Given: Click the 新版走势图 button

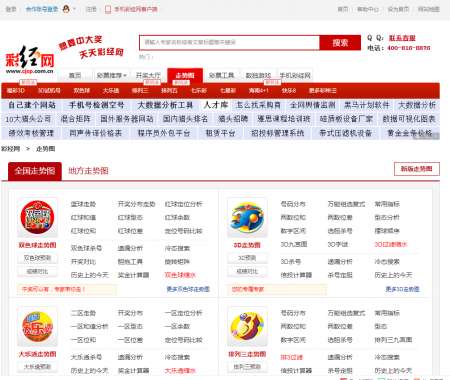Looking at the screenshot, I should tap(417, 169).
